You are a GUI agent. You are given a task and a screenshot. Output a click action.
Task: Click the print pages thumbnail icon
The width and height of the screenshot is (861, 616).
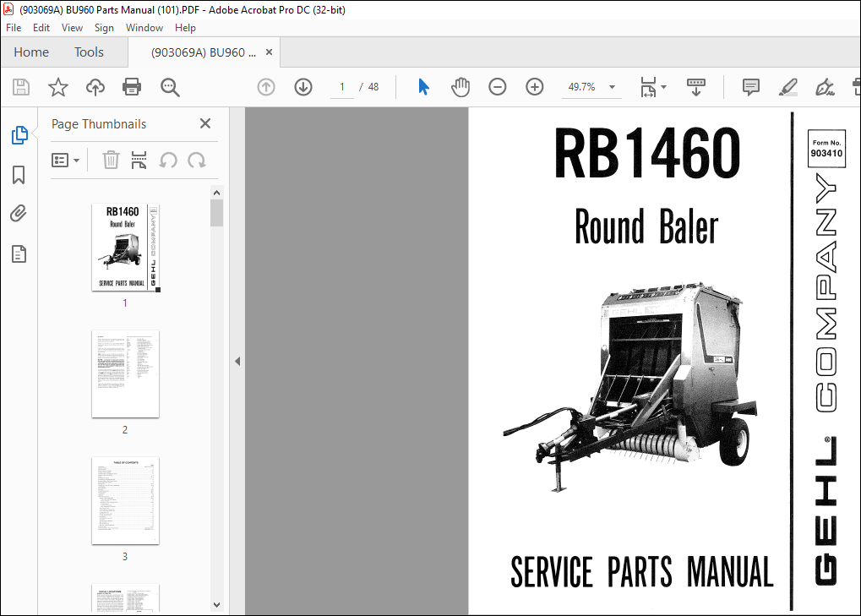pos(139,161)
